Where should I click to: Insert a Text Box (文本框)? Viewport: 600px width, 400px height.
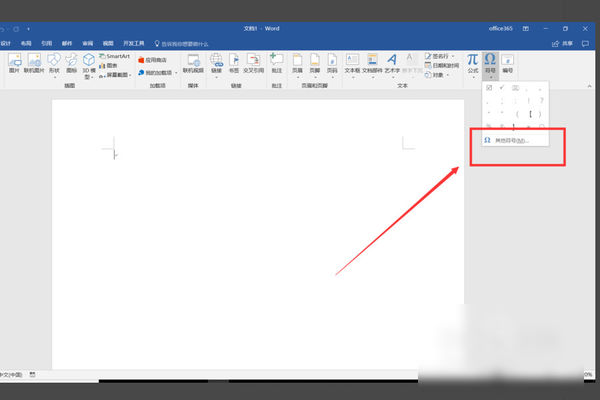[352, 64]
